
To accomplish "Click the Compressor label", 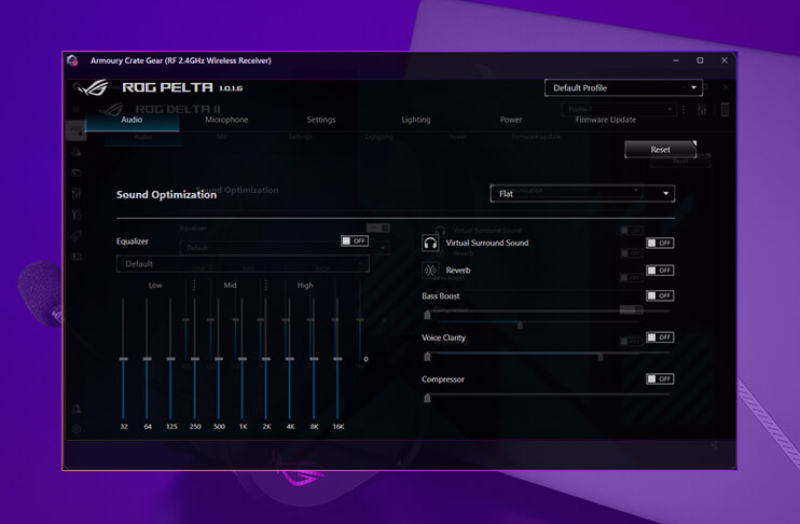I will click(x=443, y=379).
